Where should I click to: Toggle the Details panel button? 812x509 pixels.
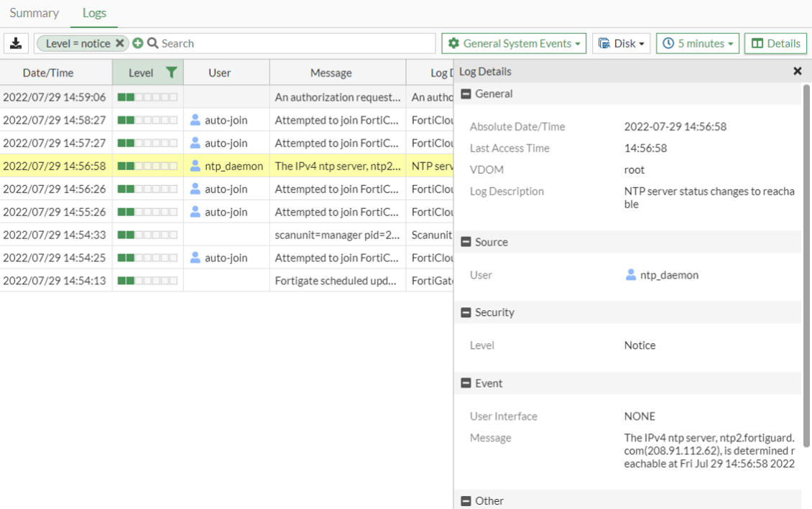point(775,43)
